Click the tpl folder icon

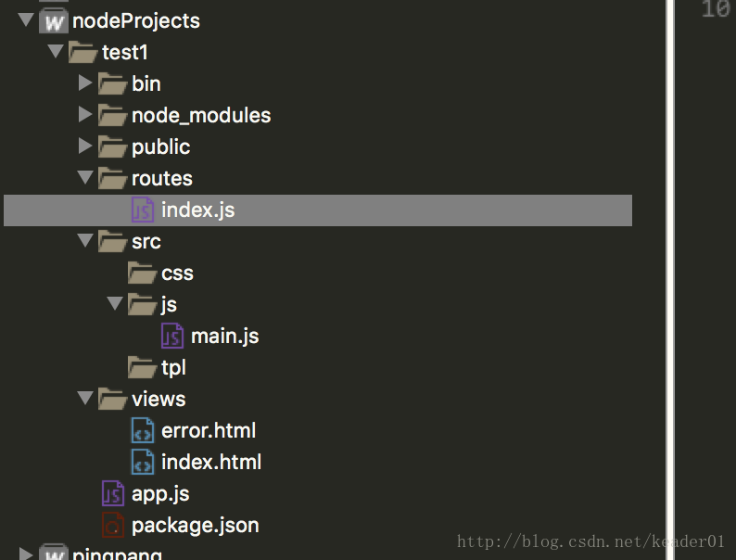[142, 367]
